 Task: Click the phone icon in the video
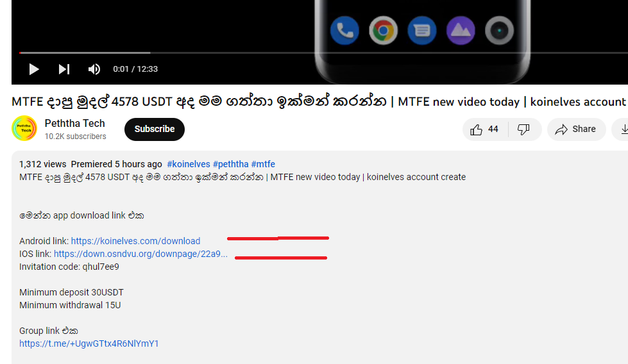pos(344,30)
